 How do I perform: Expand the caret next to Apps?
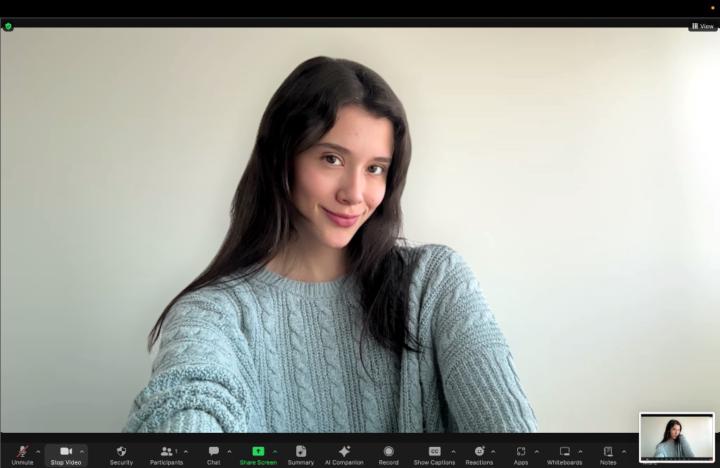[x=536, y=452]
